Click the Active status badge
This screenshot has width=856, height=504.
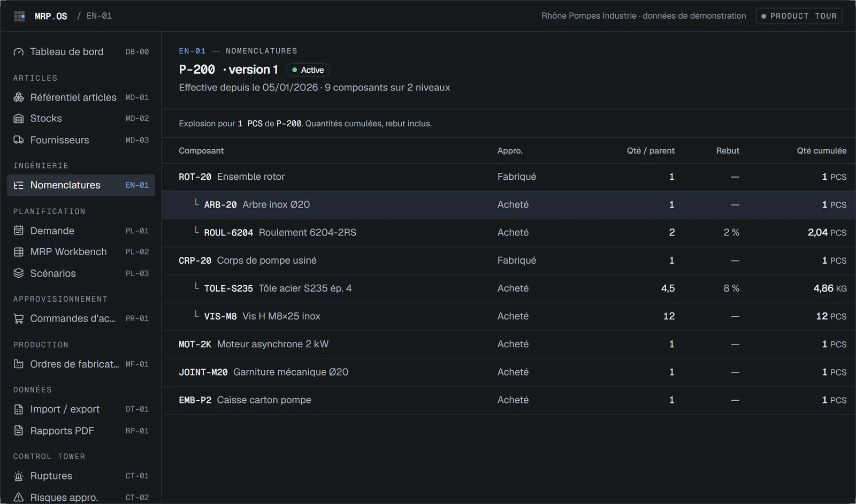[308, 70]
